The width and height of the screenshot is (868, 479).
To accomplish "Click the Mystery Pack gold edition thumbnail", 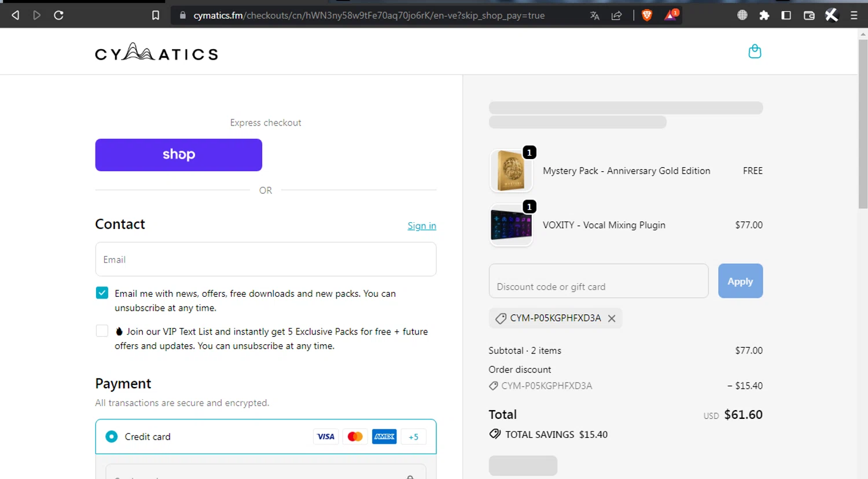I will point(511,171).
